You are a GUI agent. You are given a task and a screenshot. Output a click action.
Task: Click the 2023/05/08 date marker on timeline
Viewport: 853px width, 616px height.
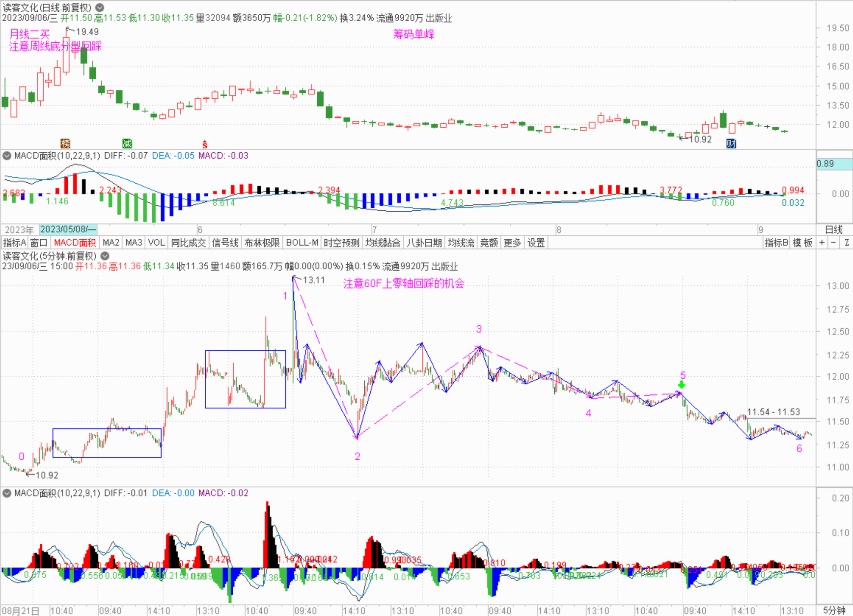pos(68,229)
